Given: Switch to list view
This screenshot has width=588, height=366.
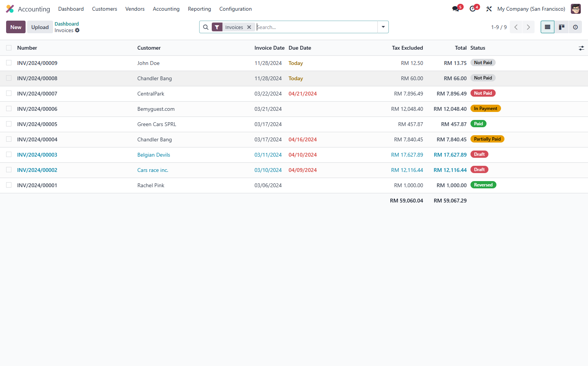Looking at the screenshot, I should click(x=548, y=27).
